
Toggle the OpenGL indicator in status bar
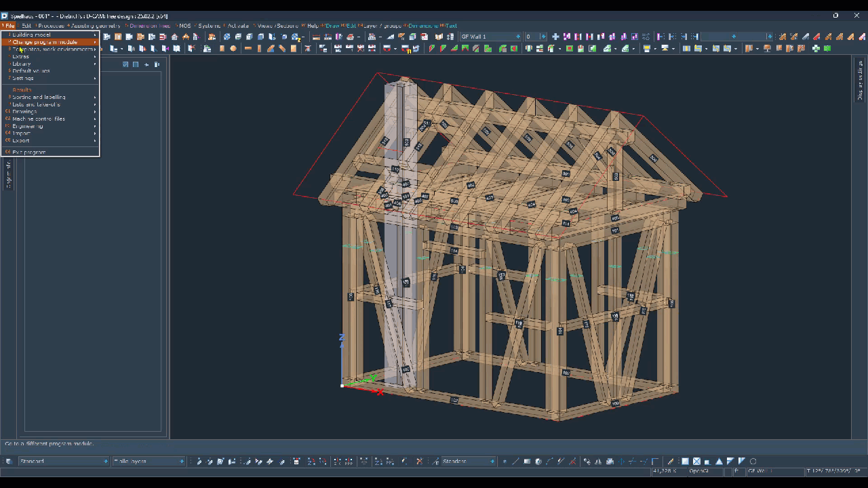pyautogui.click(x=698, y=470)
